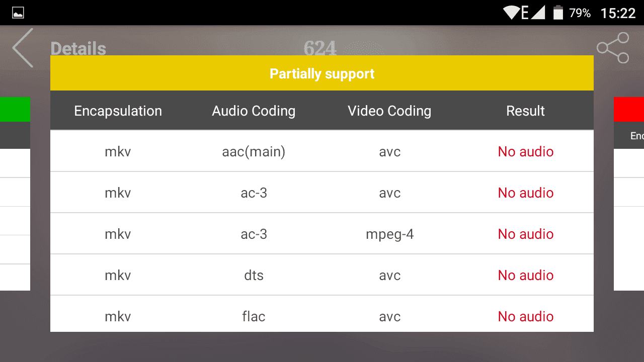Select the aac(main) audio coding row
This screenshot has width=644, height=362.
point(322,151)
